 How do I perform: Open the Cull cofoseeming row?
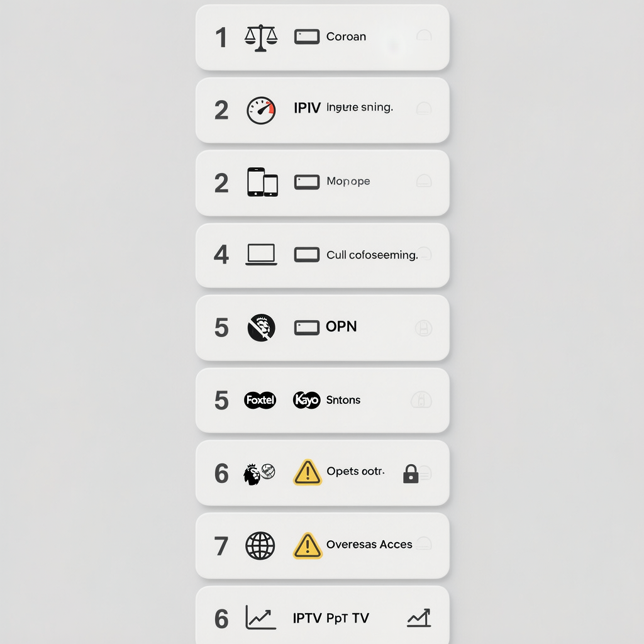point(323,255)
